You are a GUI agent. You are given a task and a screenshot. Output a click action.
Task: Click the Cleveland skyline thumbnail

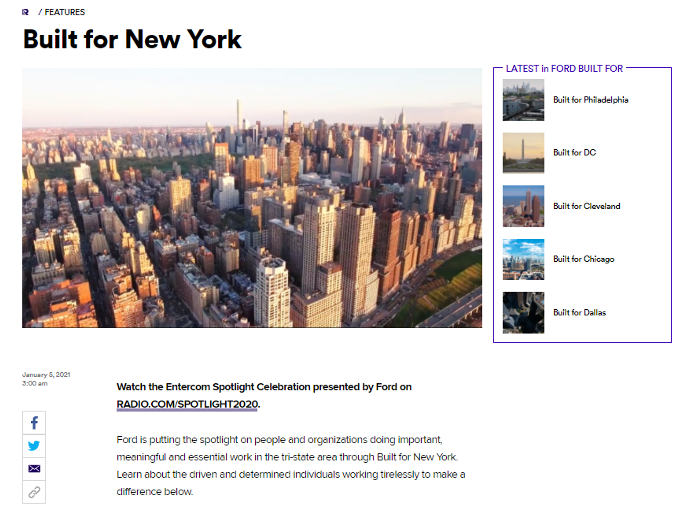[523, 206]
